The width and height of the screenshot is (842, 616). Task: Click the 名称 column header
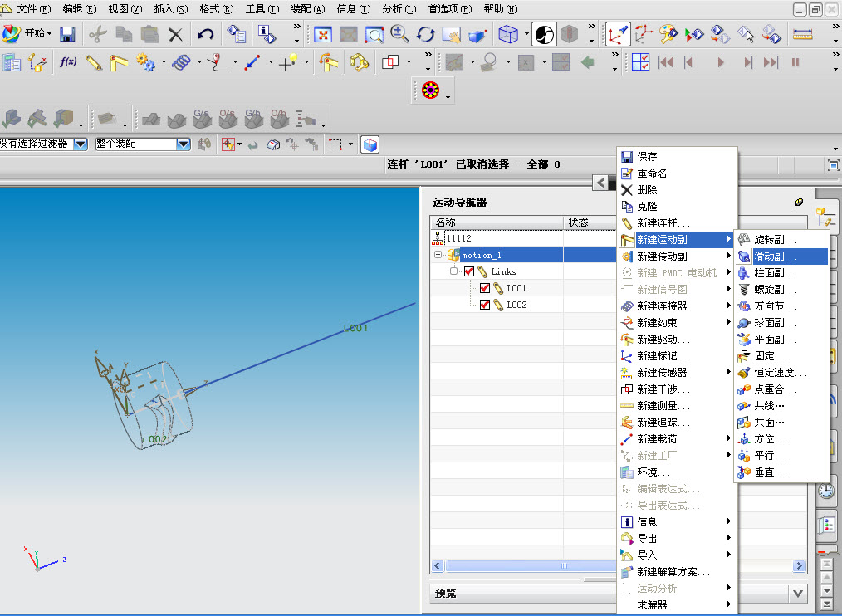[497, 222]
